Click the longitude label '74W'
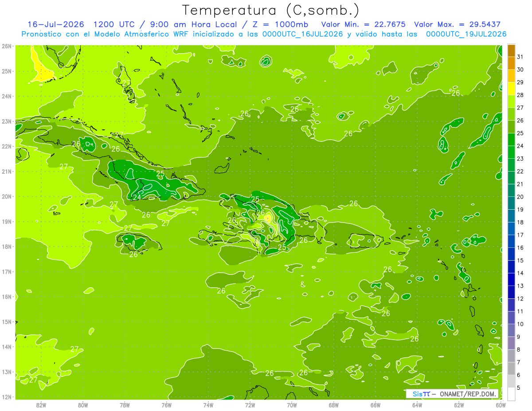 click(208, 405)
